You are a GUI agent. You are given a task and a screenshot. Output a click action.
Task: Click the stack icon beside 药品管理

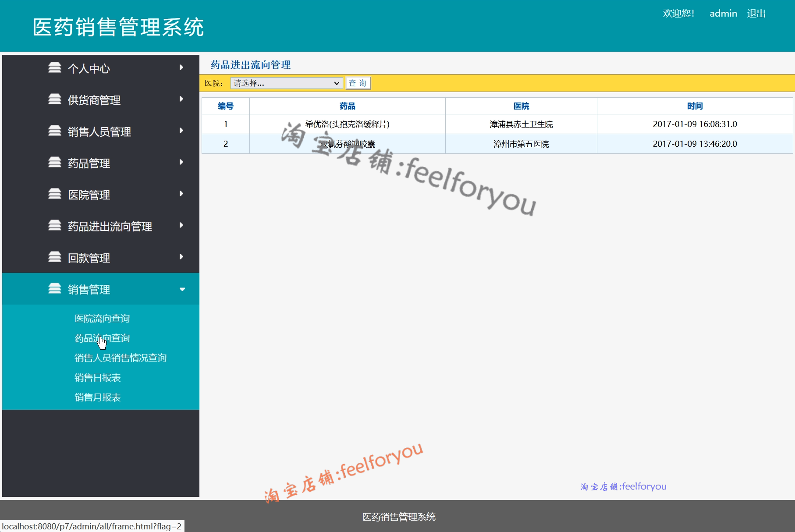click(x=55, y=162)
